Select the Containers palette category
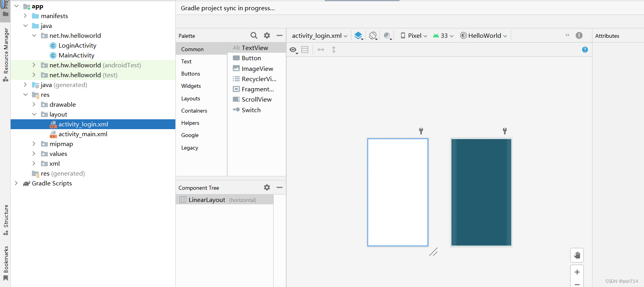The height and width of the screenshot is (287, 644). [201, 111]
